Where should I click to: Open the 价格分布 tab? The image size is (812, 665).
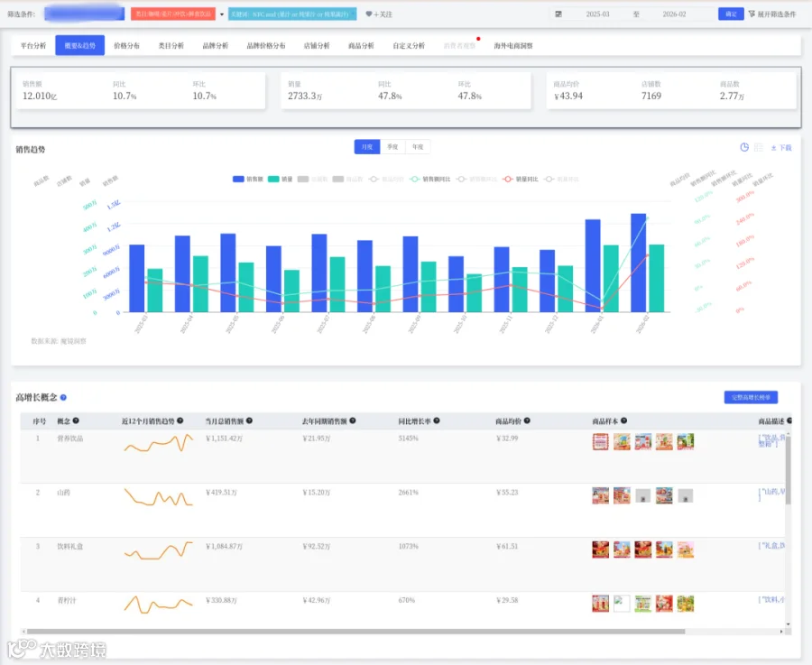[x=127, y=46]
